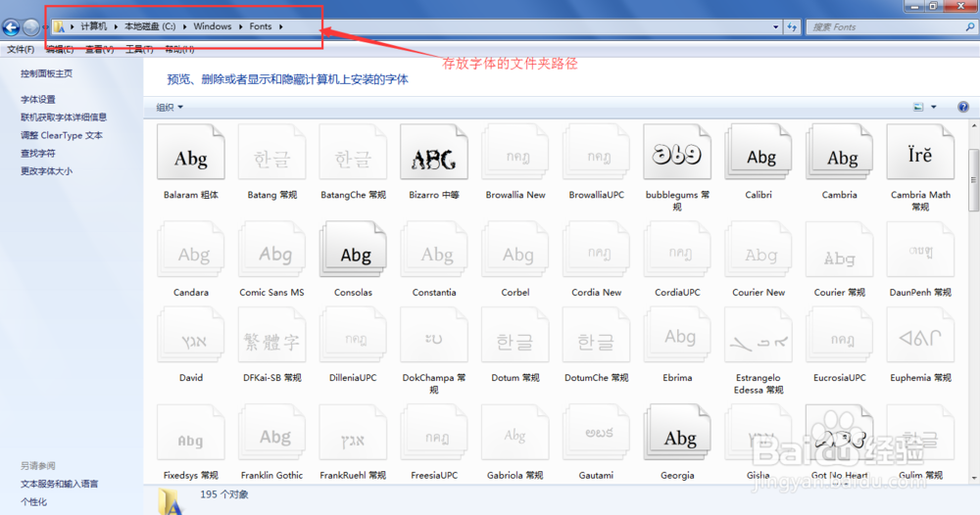The height and width of the screenshot is (515, 980).
Task: Click the change view icon button
Action: tap(918, 108)
